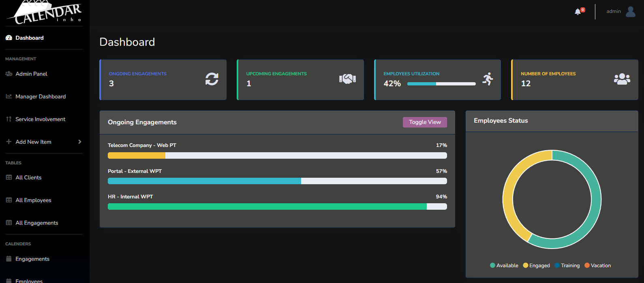Click the Employees Utilization progress bar
Screen dimensions: 644x283
pos(441,84)
